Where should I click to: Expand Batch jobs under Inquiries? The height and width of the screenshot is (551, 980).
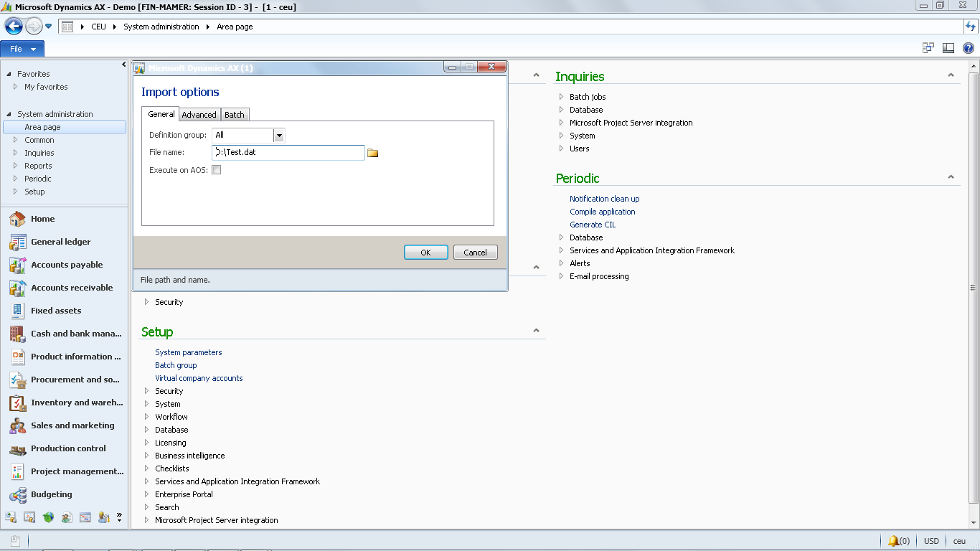(x=562, y=97)
